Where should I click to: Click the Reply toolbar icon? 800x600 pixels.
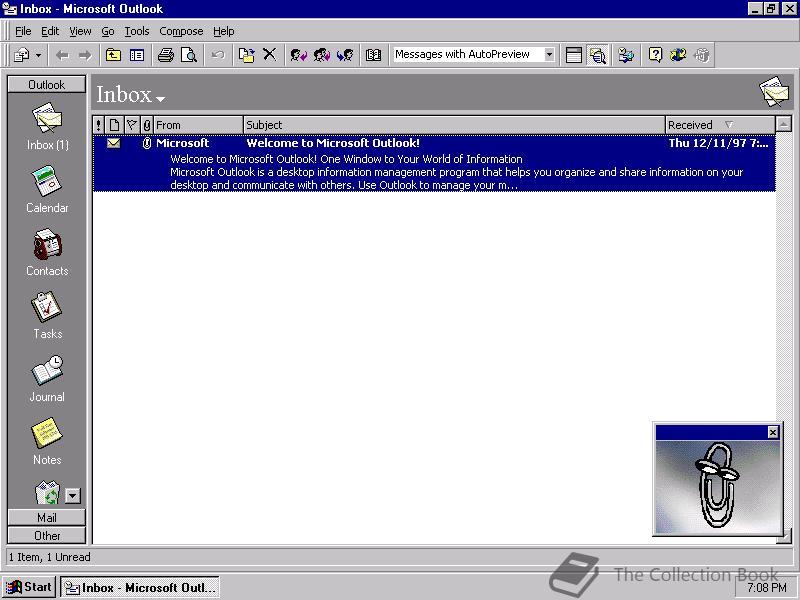(298, 55)
